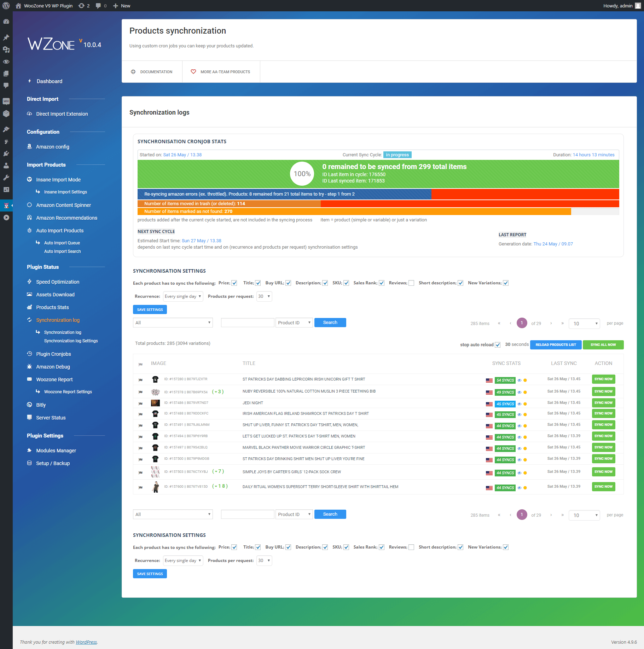This screenshot has height=649, width=644.
Task: Jump to first page in bottom pagination
Action: [x=499, y=515]
